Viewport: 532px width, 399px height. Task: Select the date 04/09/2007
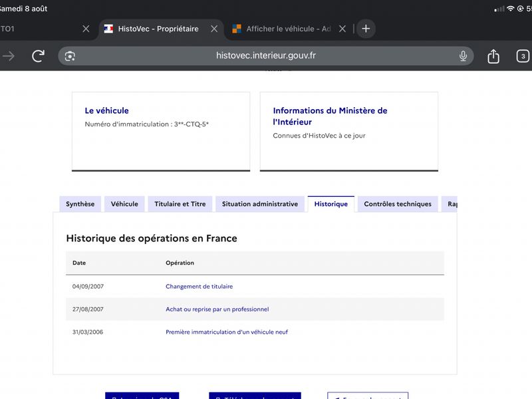point(88,287)
